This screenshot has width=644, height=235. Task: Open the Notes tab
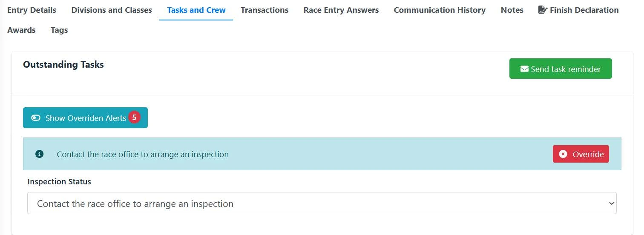click(512, 10)
